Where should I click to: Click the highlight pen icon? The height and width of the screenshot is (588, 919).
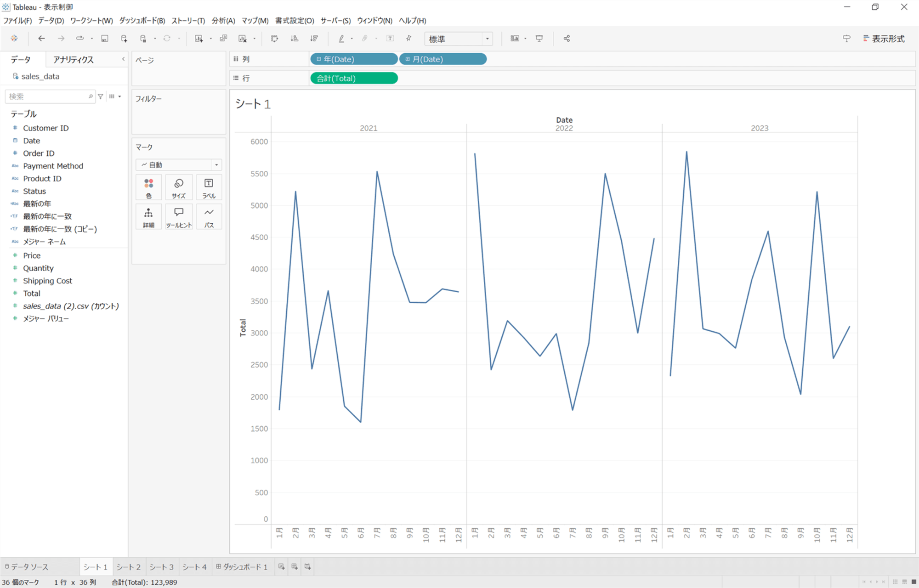click(341, 39)
